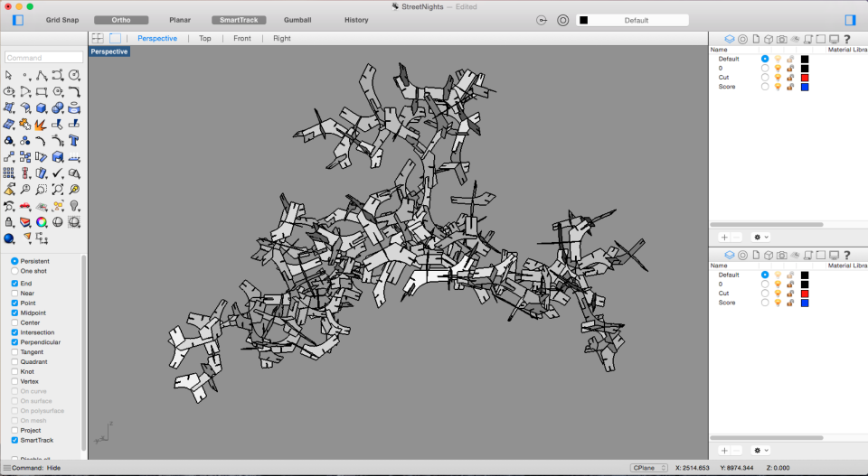Screen dimensions: 868x476
Task: Uncheck the Midpoint object snap
Action: 14,313
